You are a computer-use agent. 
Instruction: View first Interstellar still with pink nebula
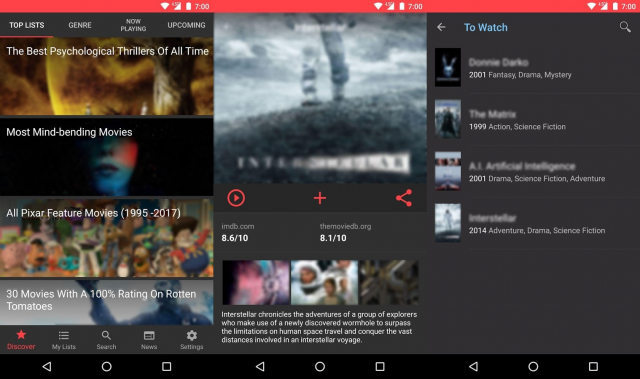pyautogui.click(x=256, y=282)
